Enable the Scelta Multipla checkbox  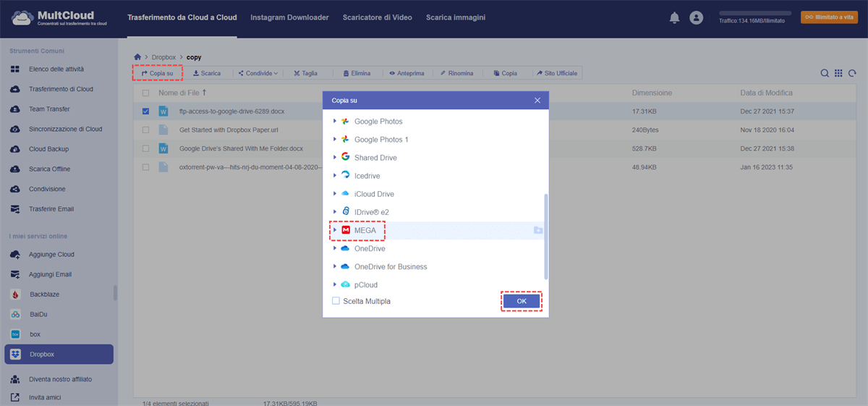click(336, 301)
